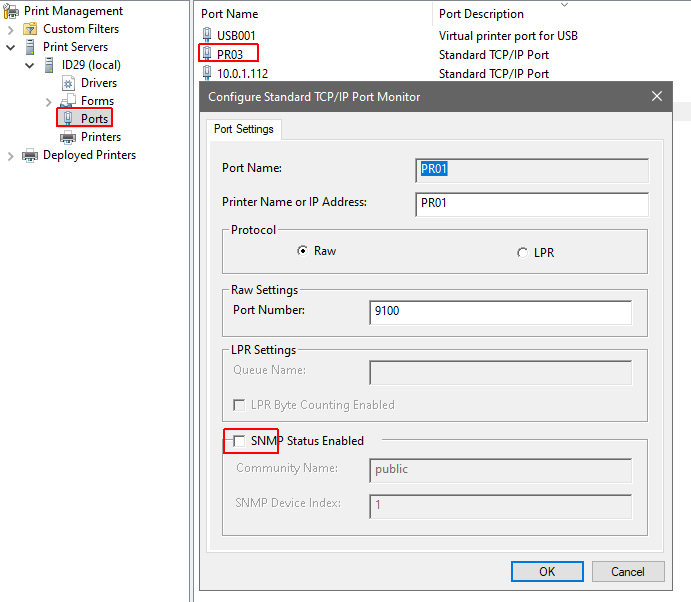Collapse the Print Servers tree node
Viewport: 691px width, 602px height.
(x=11, y=47)
